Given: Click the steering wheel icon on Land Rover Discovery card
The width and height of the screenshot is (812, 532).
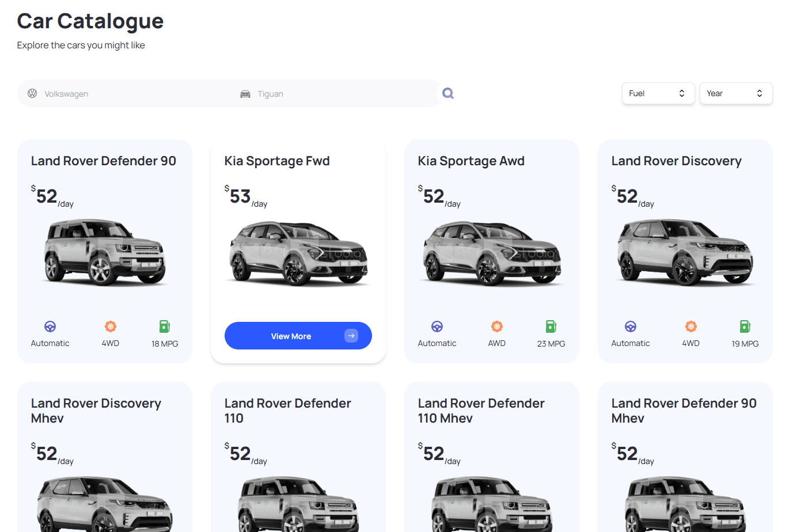Looking at the screenshot, I should [x=631, y=326].
